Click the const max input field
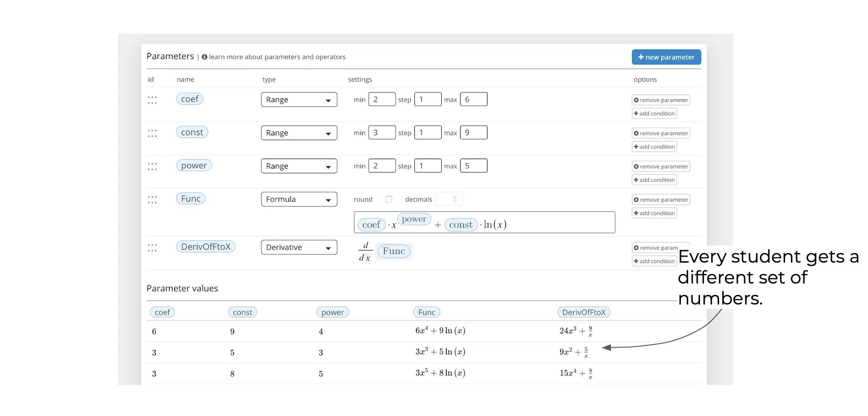868x416 pixels. coord(474,132)
